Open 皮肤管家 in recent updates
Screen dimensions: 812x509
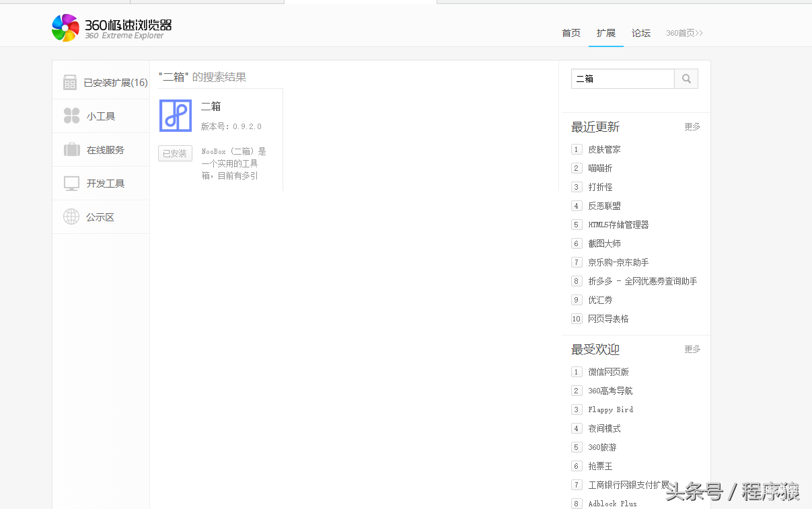click(x=604, y=149)
